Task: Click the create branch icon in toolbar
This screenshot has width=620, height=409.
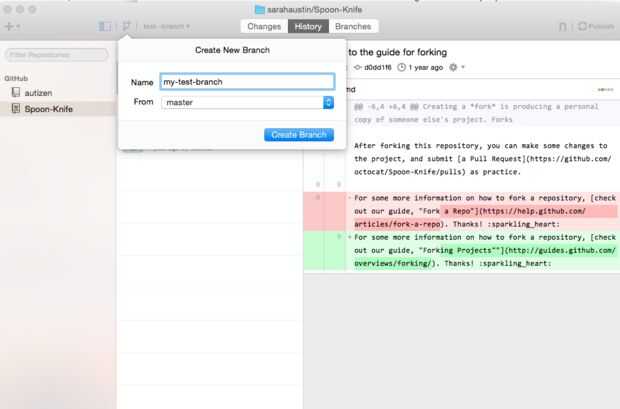Action: (x=126, y=27)
